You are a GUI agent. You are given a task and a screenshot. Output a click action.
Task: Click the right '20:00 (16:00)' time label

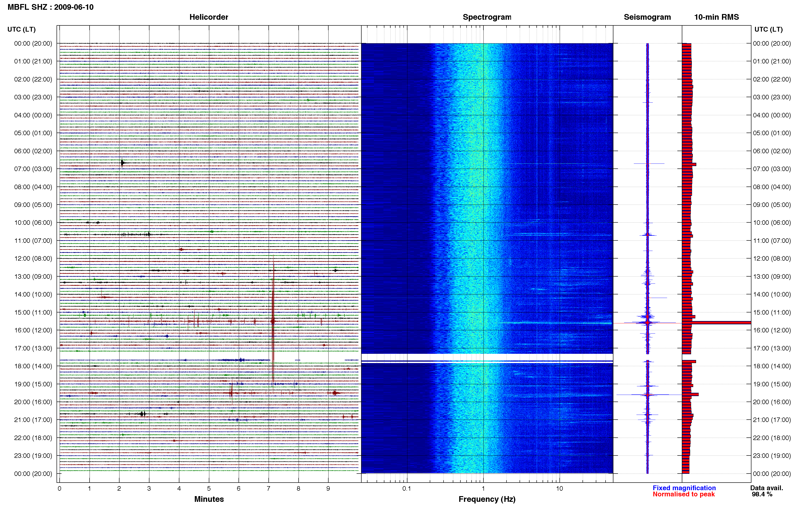coord(772,402)
